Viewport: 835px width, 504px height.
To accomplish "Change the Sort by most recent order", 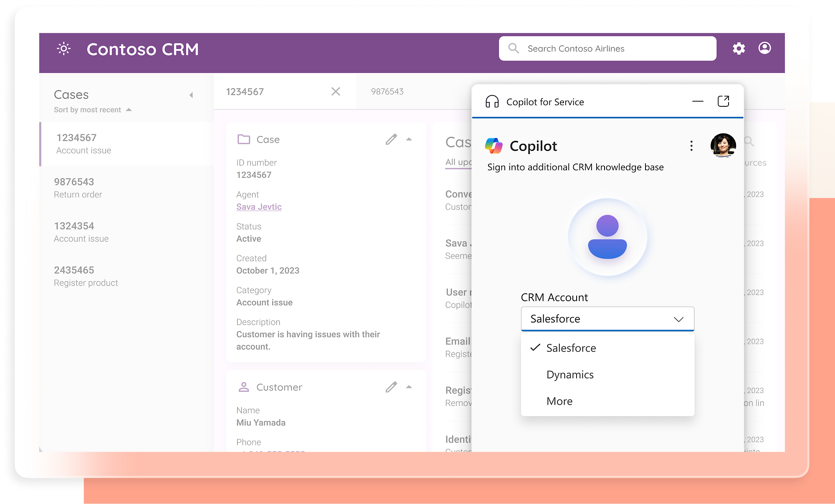I will tap(93, 110).
